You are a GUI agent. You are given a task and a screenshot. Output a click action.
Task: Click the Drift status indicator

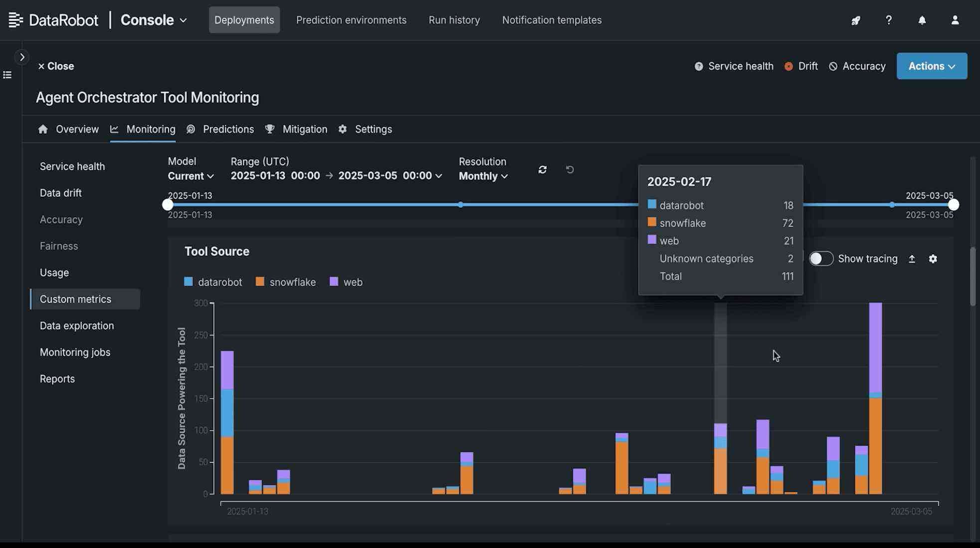click(x=801, y=65)
